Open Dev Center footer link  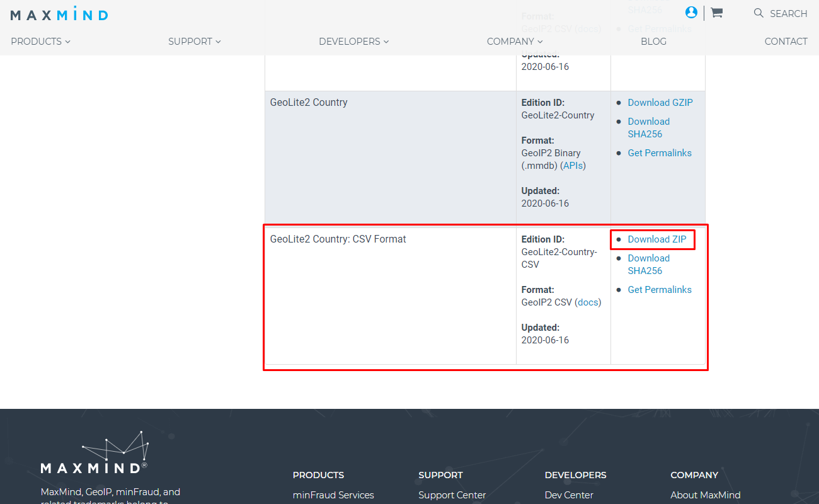tap(569, 495)
